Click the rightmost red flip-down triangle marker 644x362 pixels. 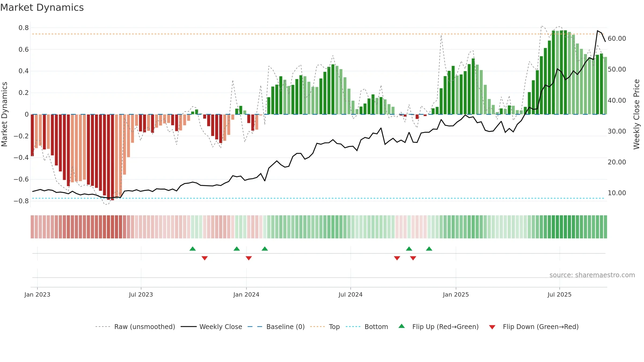[413, 258]
